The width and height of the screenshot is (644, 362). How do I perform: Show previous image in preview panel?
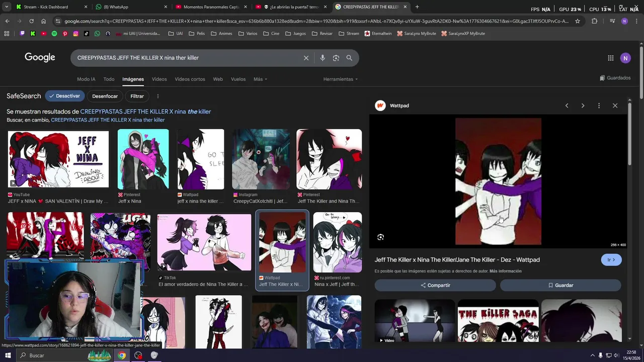tap(567, 106)
